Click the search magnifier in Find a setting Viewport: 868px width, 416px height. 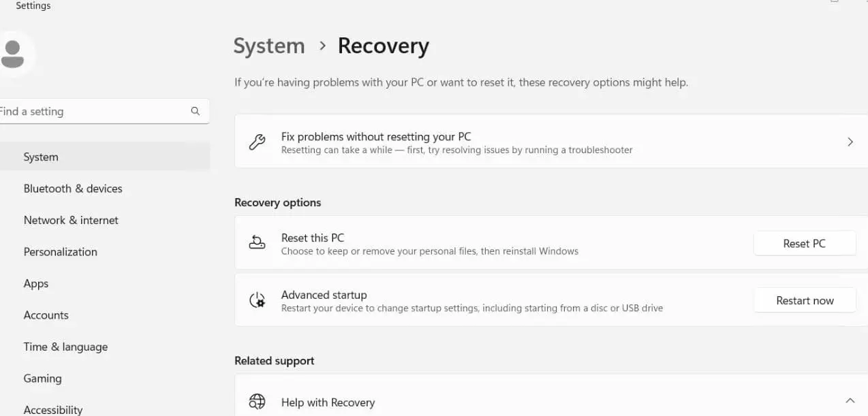point(196,111)
